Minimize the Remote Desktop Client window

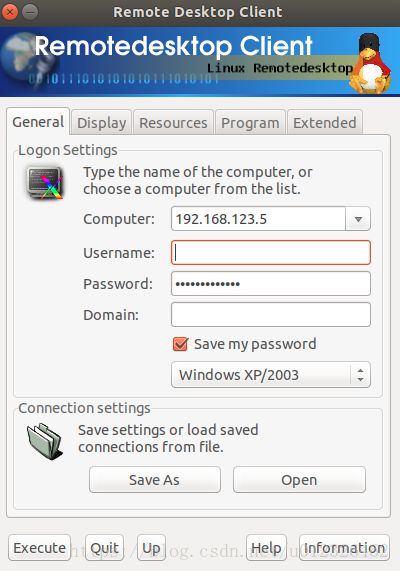pos(30,12)
